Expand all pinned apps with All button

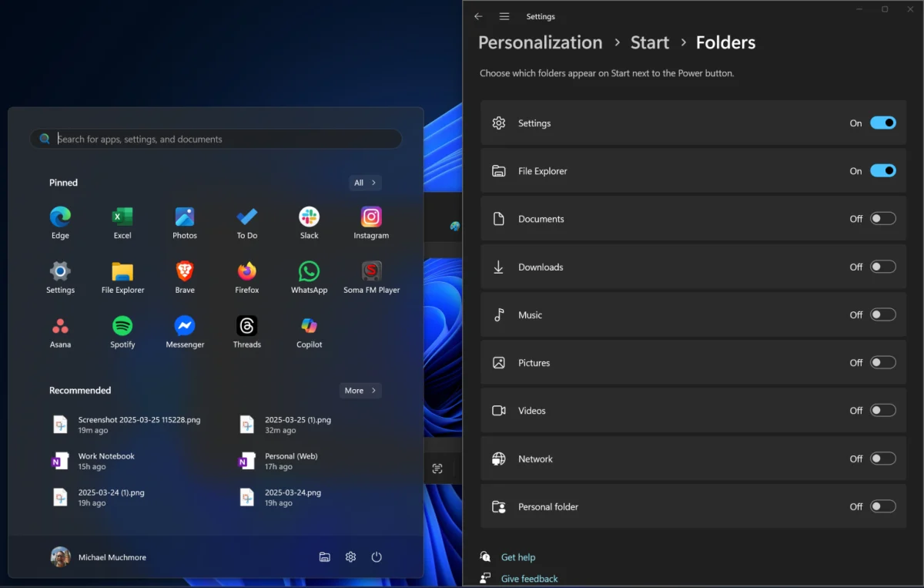(365, 183)
